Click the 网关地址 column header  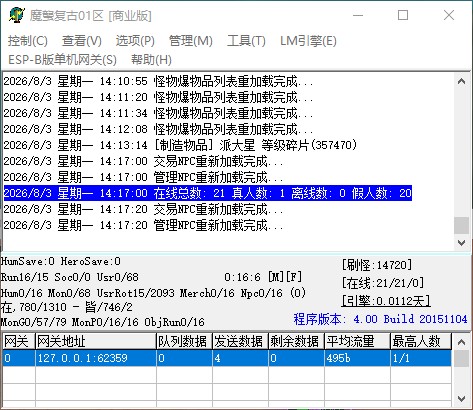pyautogui.click(x=96, y=341)
